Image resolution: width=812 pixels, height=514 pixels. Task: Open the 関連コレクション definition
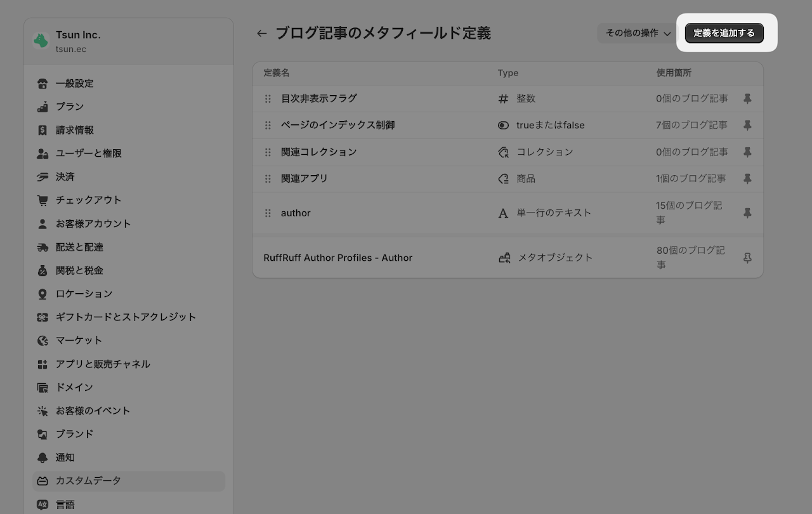tap(319, 152)
